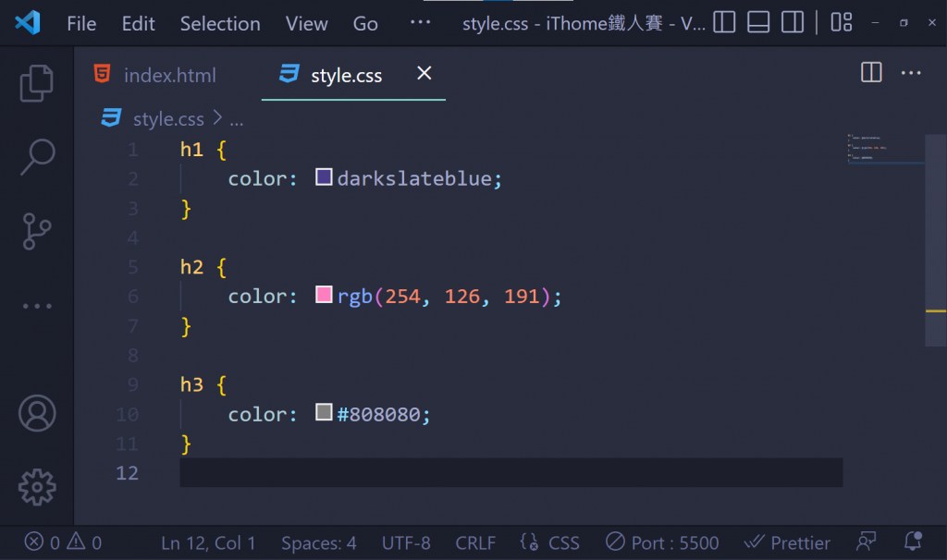Toggle the Secondary Side Bar
This screenshot has height=560, width=947.
tap(792, 23)
